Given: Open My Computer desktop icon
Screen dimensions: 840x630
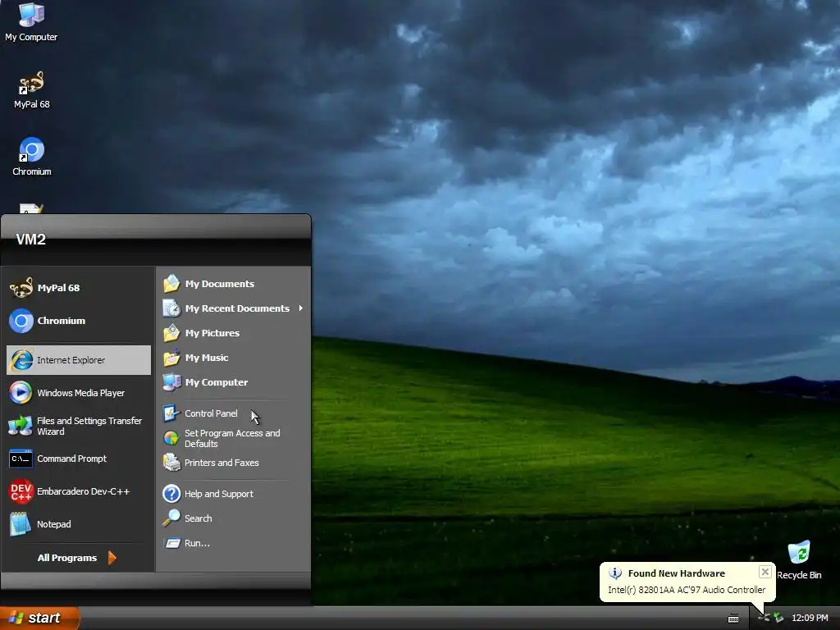Looking at the screenshot, I should 31,21.
